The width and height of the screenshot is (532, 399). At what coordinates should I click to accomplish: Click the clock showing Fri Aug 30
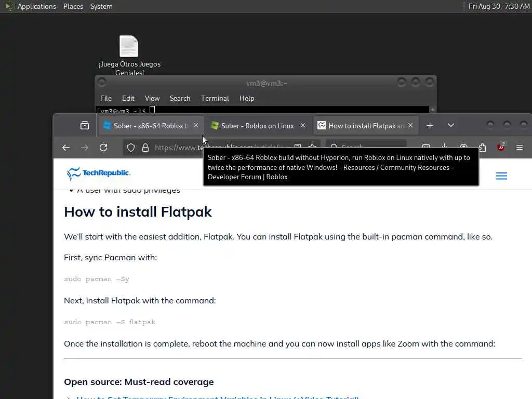pos(499,6)
